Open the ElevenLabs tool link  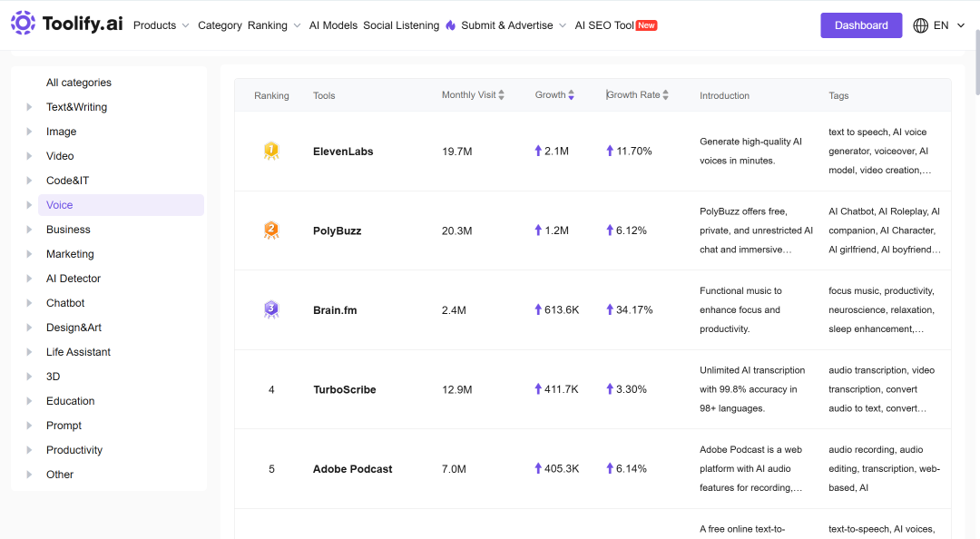(343, 152)
